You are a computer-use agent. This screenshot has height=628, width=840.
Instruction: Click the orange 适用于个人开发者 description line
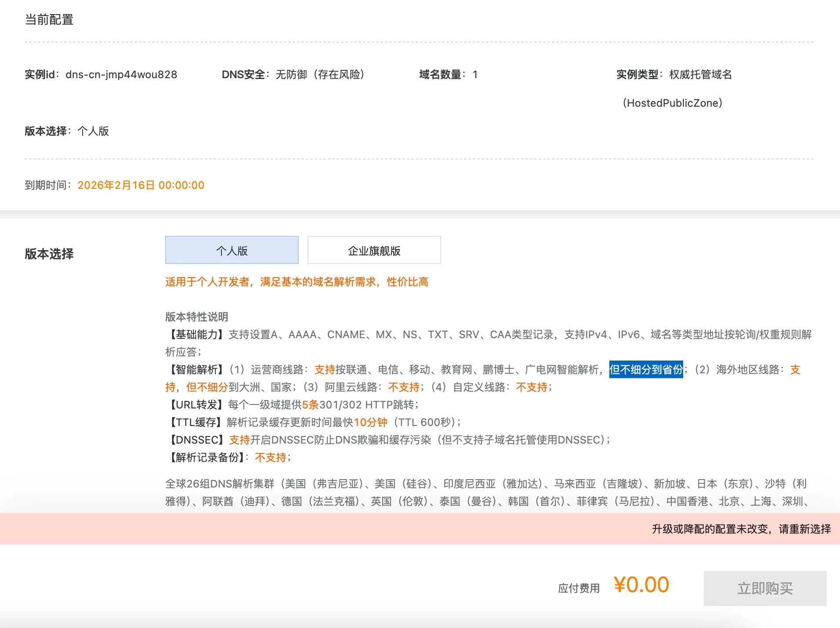pos(297,282)
